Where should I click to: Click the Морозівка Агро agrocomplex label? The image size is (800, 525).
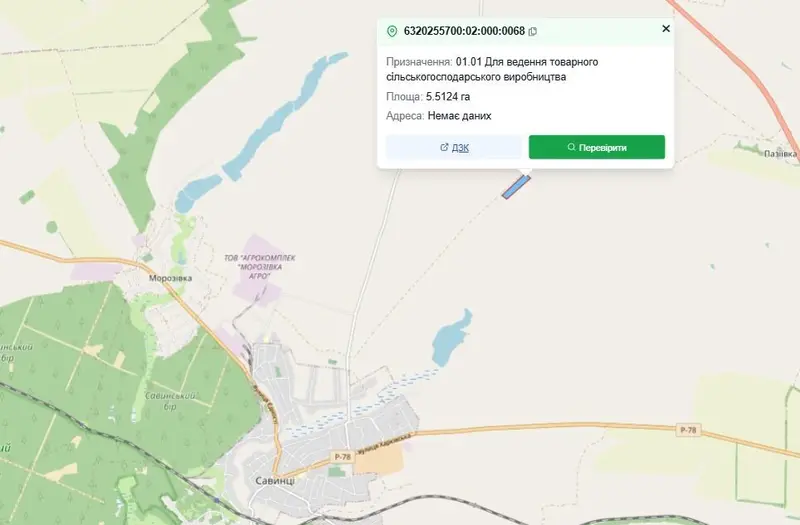(x=260, y=267)
